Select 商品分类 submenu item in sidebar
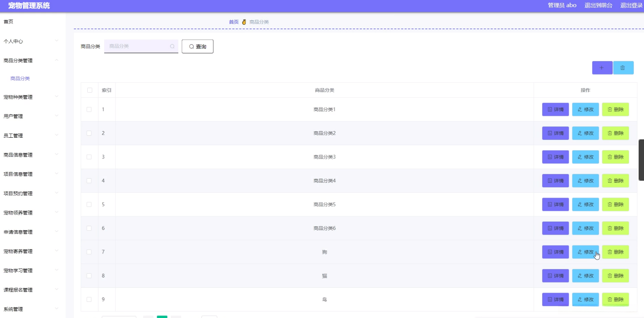This screenshot has height=318, width=644. [20, 79]
